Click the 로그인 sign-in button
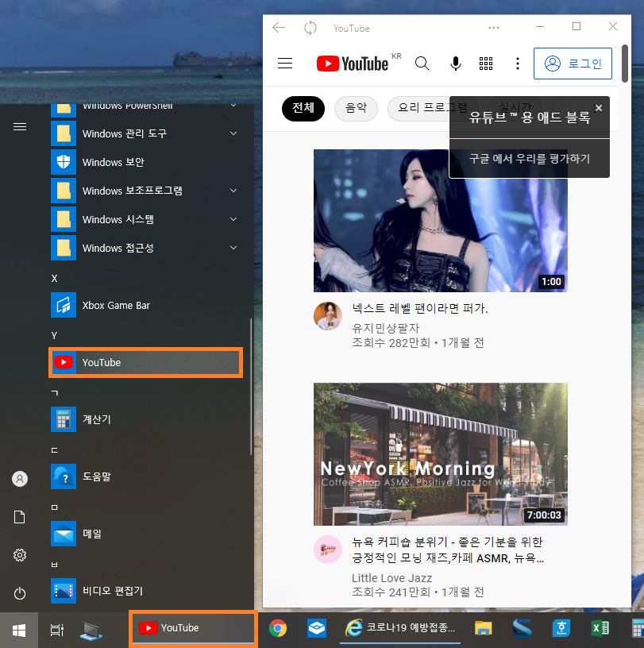The image size is (644, 648). 573,64
